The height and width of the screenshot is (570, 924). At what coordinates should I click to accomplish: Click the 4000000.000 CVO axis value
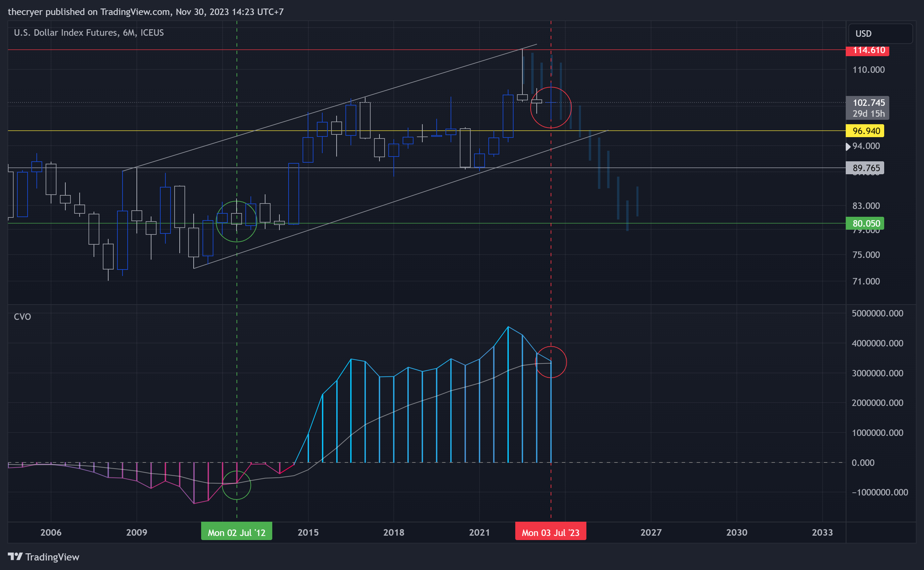tap(877, 343)
